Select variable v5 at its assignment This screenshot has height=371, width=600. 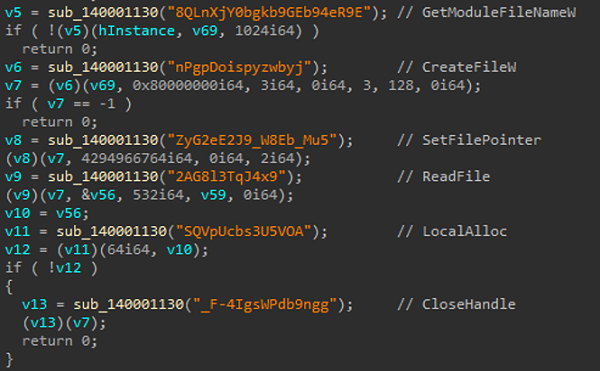click(x=13, y=13)
